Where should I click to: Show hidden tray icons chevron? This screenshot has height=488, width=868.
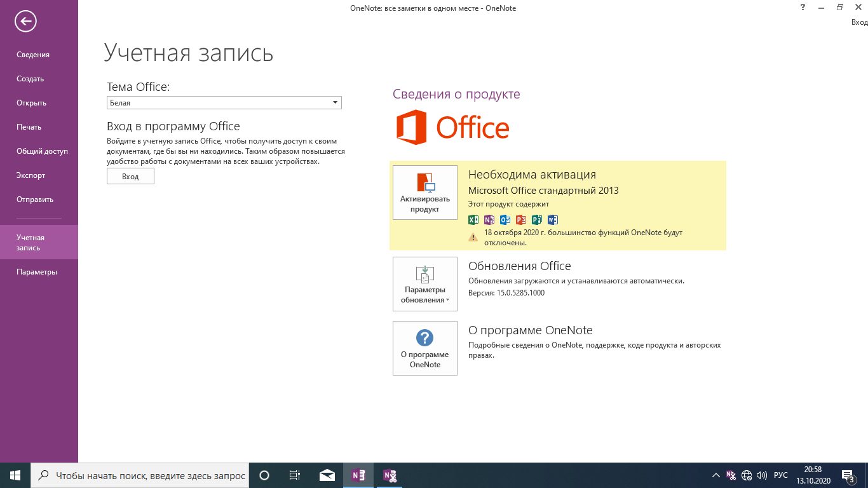tap(716, 475)
